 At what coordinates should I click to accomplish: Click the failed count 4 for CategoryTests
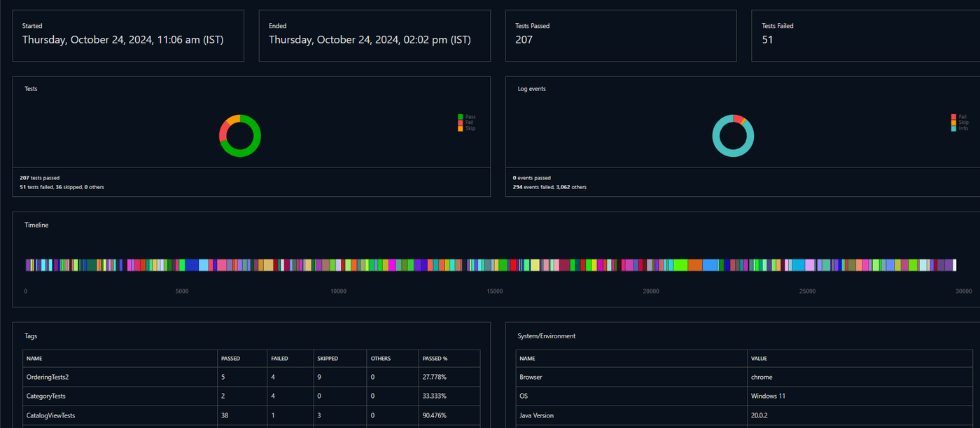(273, 396)
